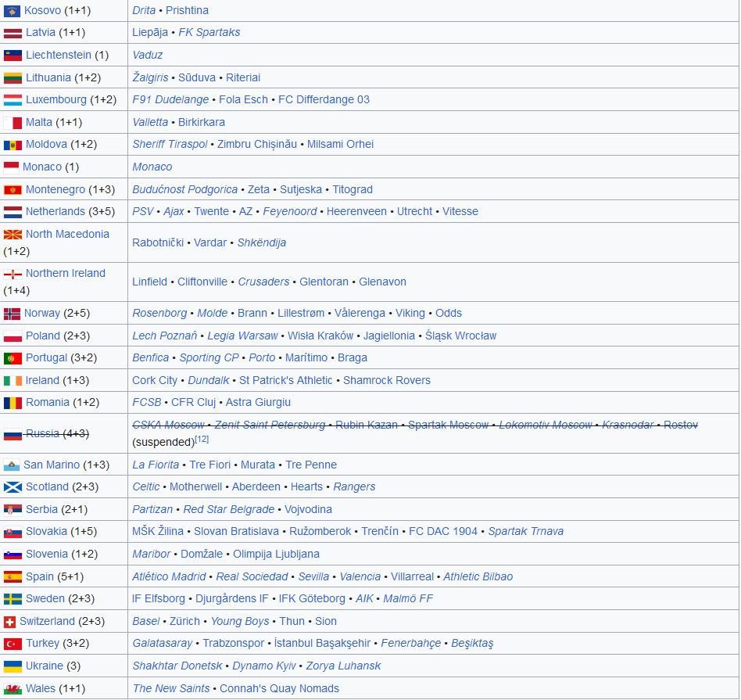Follow the Feyenoord team link

coord(289,212)
